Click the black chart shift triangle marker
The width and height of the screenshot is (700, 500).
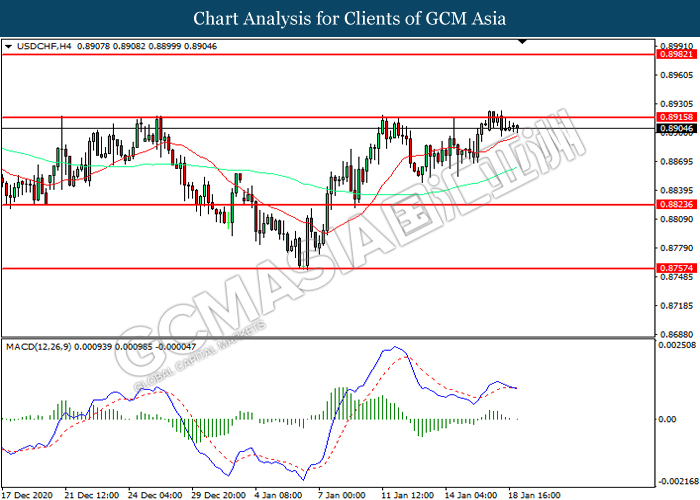tap(522, 42)
